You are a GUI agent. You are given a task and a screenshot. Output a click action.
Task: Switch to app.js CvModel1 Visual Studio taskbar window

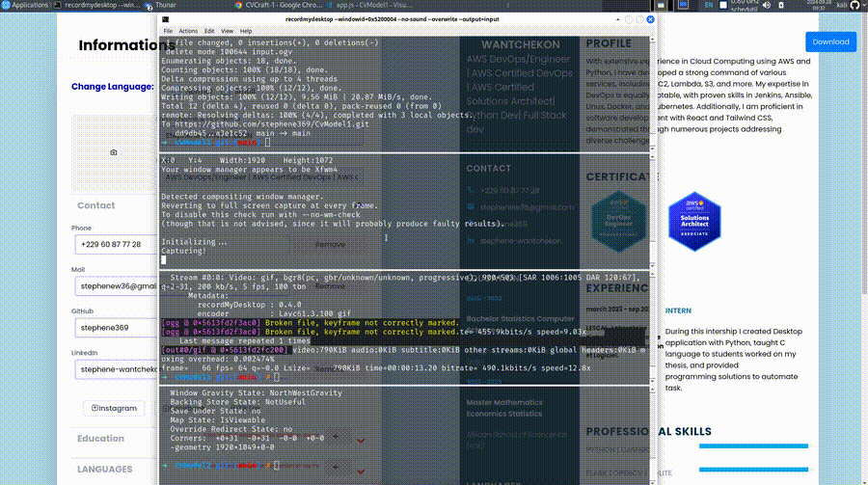(368, 5)
